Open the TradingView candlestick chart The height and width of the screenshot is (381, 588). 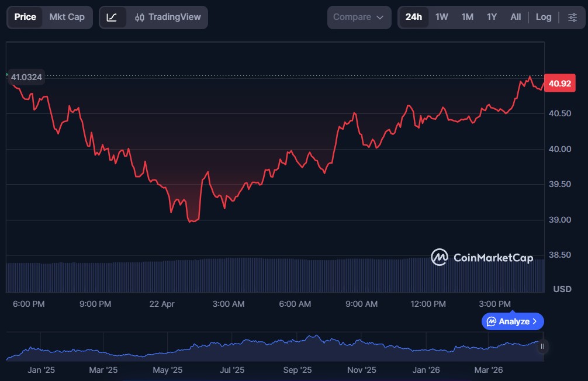coord(167,17)
